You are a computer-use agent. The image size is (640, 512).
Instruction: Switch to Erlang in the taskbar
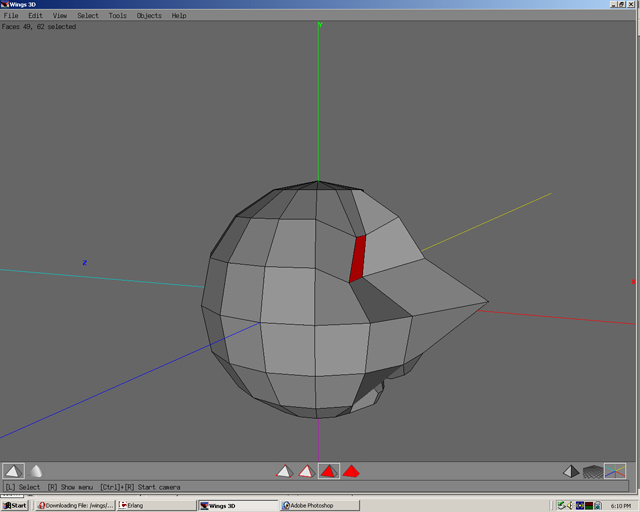pos(153,505)
